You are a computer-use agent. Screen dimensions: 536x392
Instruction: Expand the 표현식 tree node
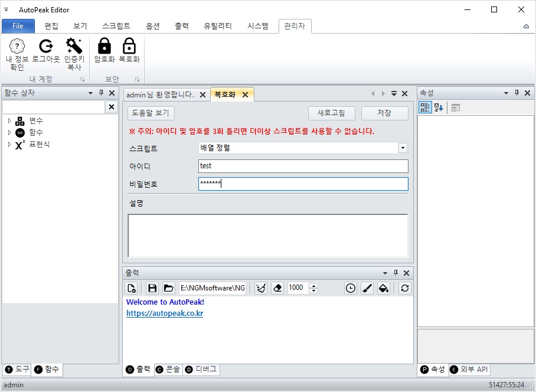pyautogui.click(x=9, y=144)
